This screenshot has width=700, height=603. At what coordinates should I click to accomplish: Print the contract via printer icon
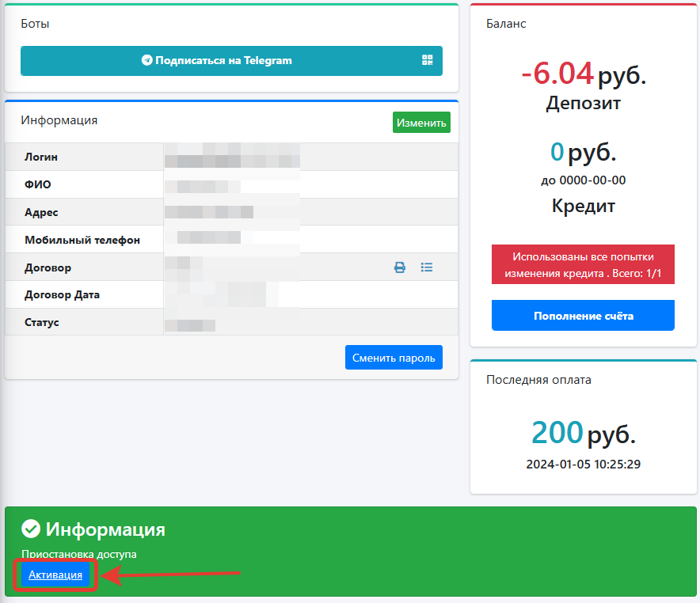[400, 267]
